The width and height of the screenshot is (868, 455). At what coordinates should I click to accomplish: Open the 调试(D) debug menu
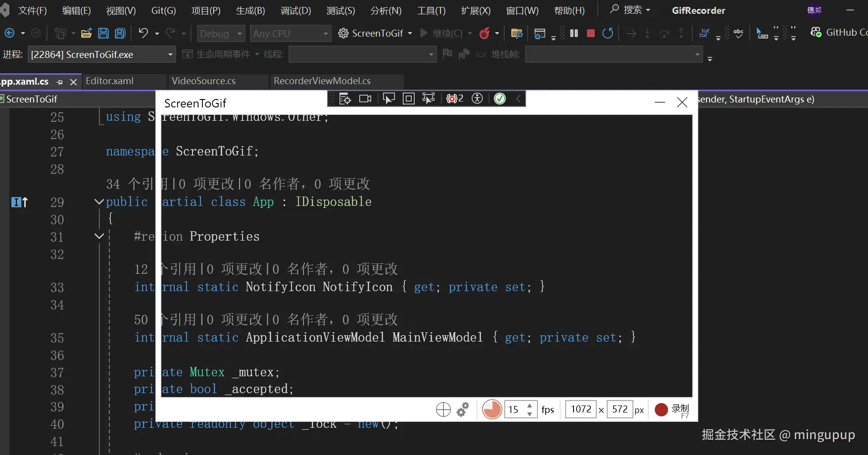pos(295,10)
